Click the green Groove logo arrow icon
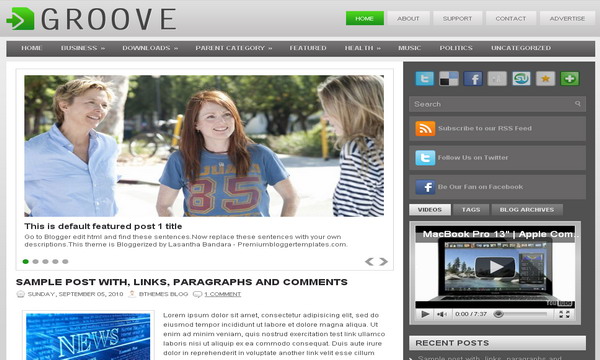The height and width of the screenshot is (360, 600). (x=20, y=18)
